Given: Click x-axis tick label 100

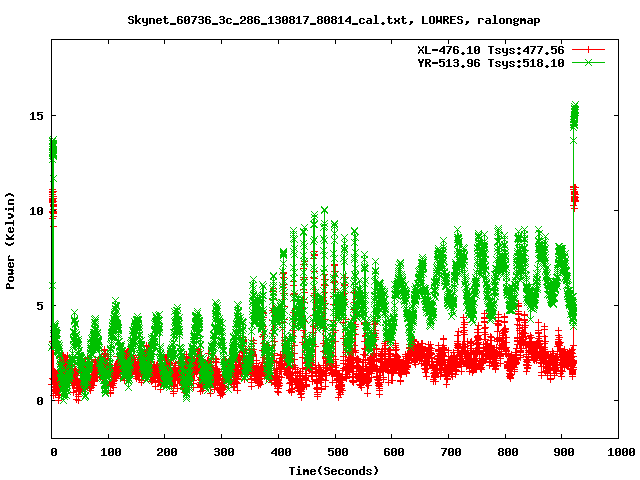Looking at the screenshot, I should [111, 452].
